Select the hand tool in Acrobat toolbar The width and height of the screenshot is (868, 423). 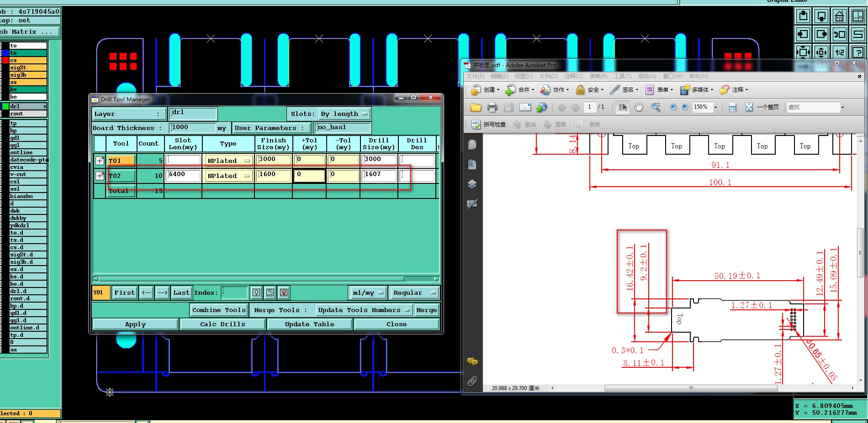[639, 107]
